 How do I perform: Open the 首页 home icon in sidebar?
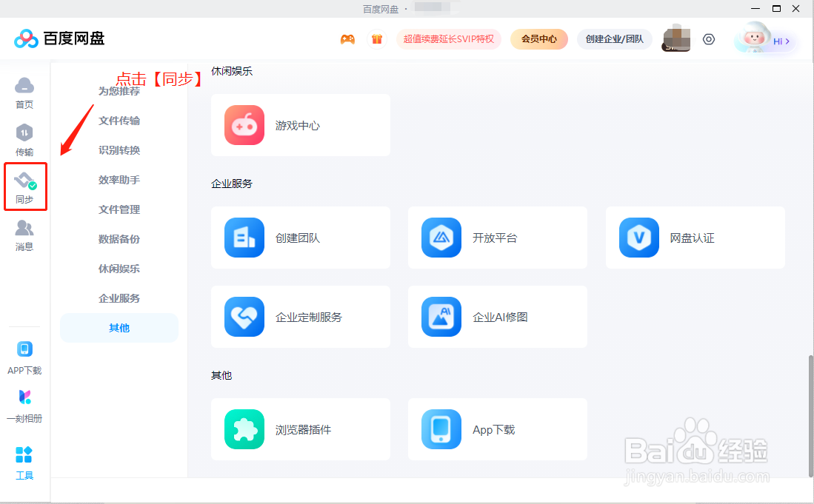pyautogui.click(x=24, y=86)
